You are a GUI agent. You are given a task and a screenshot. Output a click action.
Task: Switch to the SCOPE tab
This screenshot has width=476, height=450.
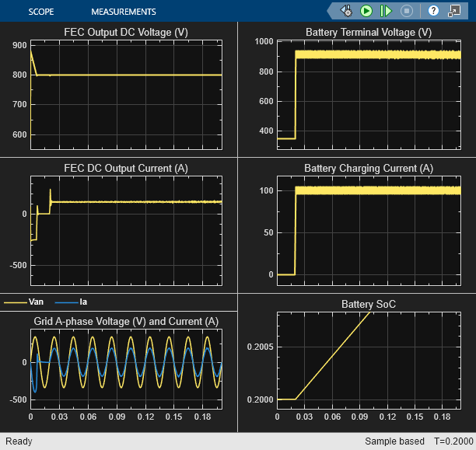pyautogui.click(x=41, y=12)
